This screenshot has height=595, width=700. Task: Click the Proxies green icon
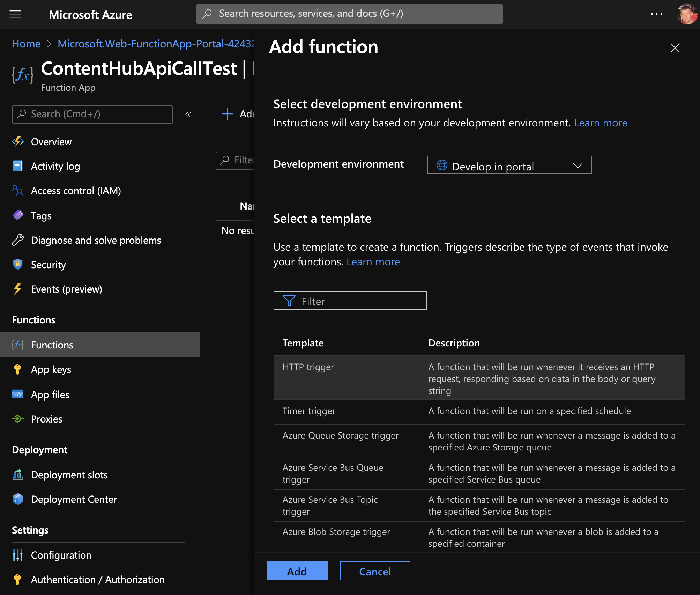point(18,419)
